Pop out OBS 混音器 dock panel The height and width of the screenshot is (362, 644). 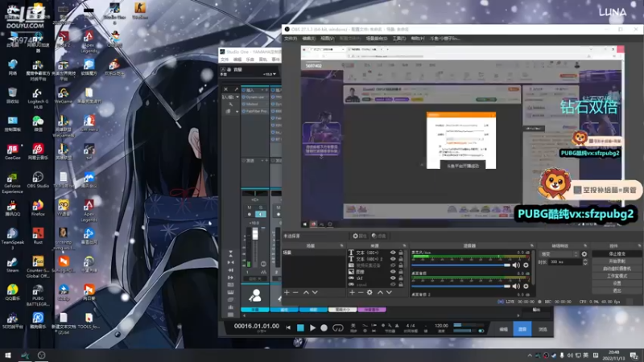(531, 245)
